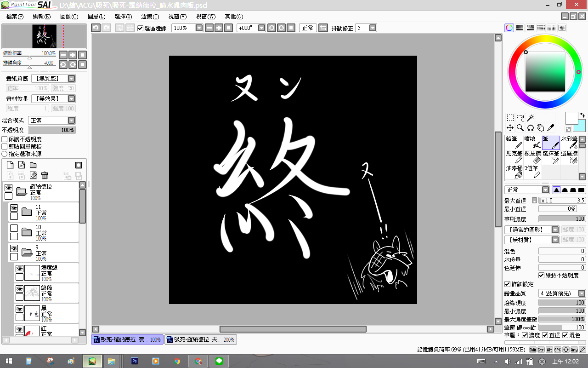Viewport: 588px width, 368px height.
Task: Create a new linework pen layer
Action: (x=22, y=165)
